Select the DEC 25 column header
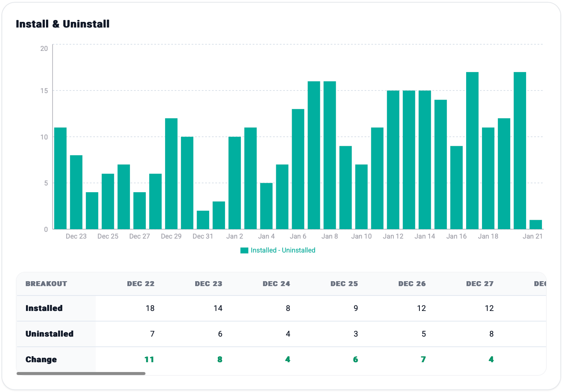The height and width of the screenshot is (392, 563). tap(344, 284)
